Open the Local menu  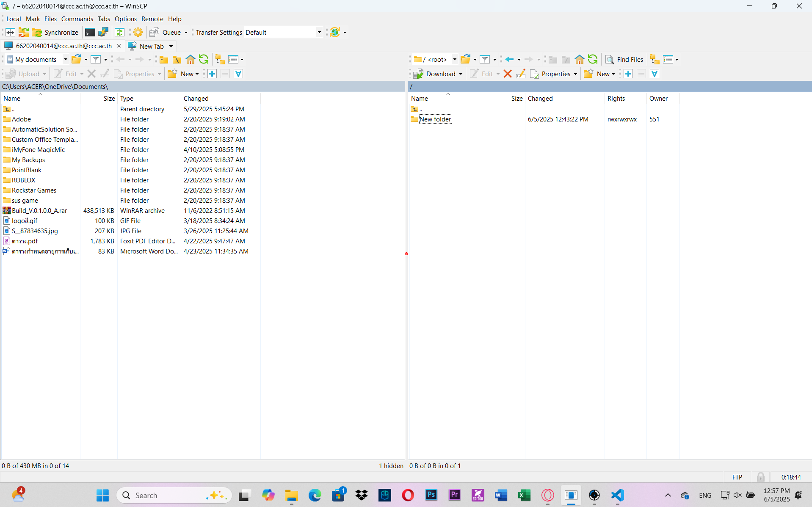[14, 19]
